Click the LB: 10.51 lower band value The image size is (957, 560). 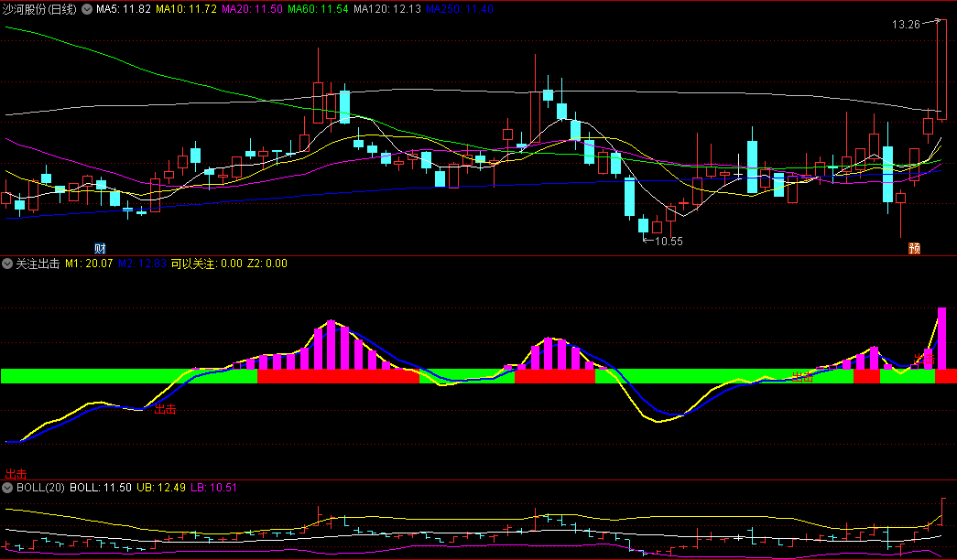pos(213,488)
